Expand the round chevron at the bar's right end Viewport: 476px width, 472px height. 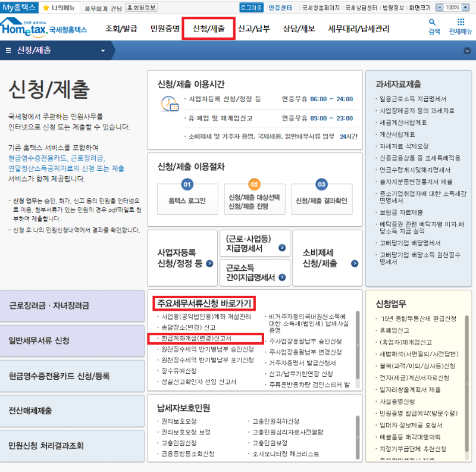467,51
